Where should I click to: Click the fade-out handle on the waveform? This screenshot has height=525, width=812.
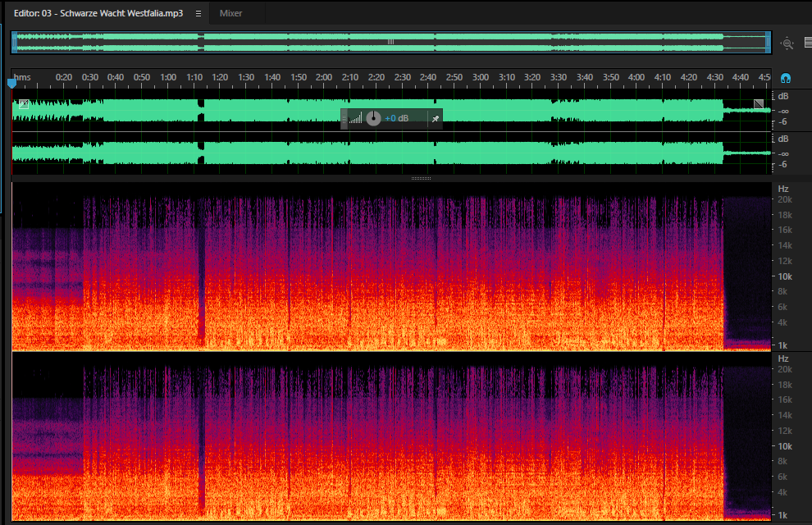(x=759, y=104)
